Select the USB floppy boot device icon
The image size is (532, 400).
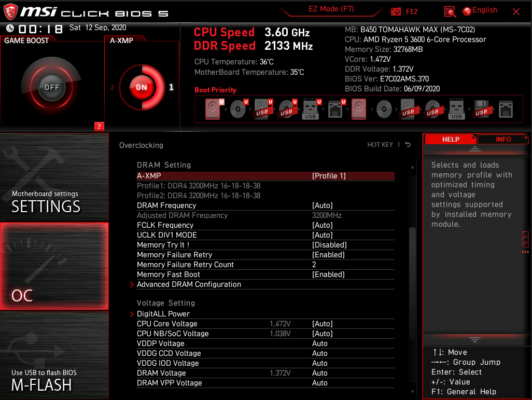click(482, 109)
